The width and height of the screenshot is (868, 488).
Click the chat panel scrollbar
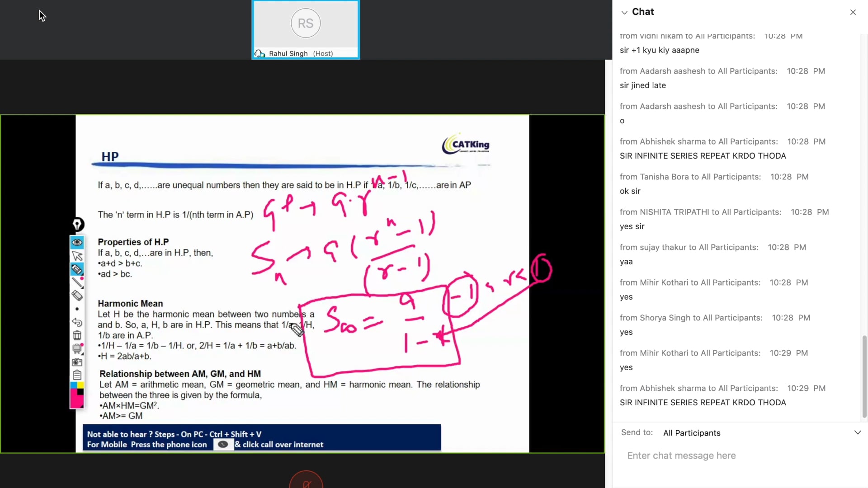coord(864,376)
